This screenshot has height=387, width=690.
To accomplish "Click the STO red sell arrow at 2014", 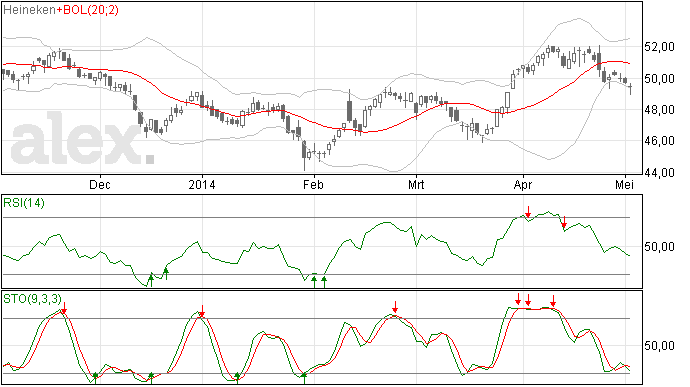I will pyautogui.click(x=202, y=311).
